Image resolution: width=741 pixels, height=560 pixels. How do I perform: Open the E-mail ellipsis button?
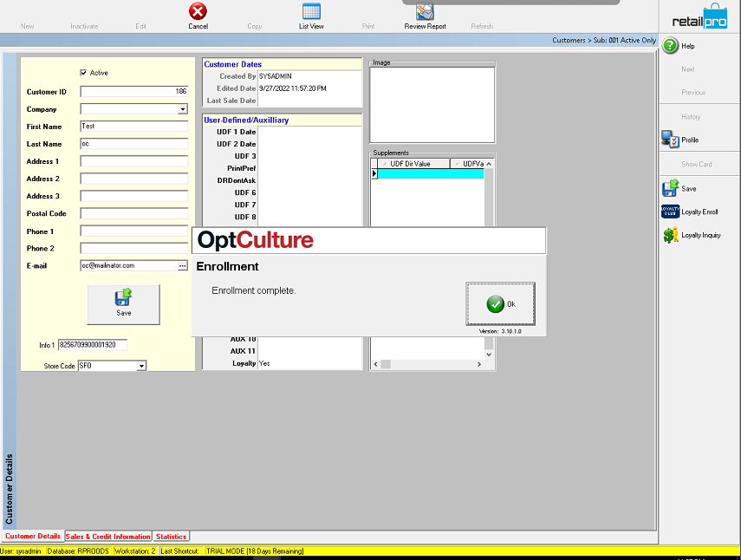tap(182, 265)
